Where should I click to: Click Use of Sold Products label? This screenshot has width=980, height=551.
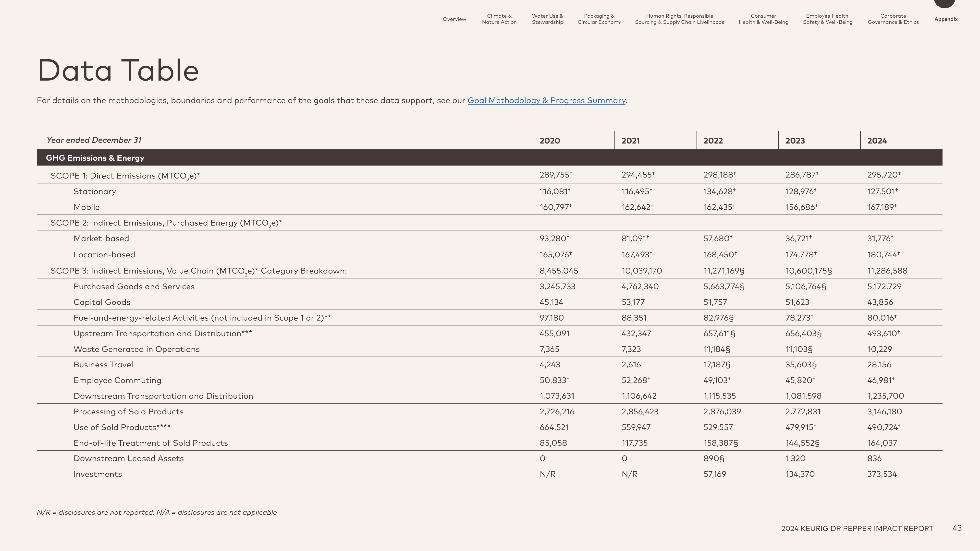pos(122,427)
